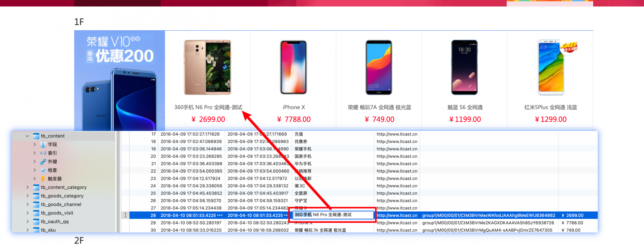Expand the tb_goods_channel table node
The width and height of the screenshot is (644, 245).
28,204
